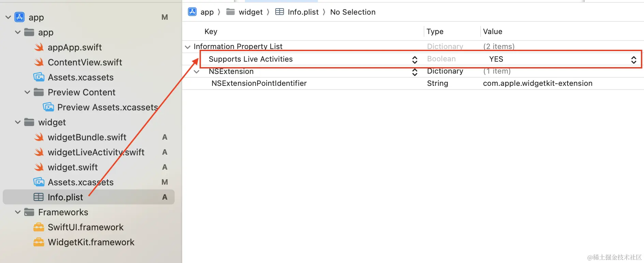The image size is (644, 263).
Task: Click the appApp.swift Swift file icon
Action: tap(39, 47)
